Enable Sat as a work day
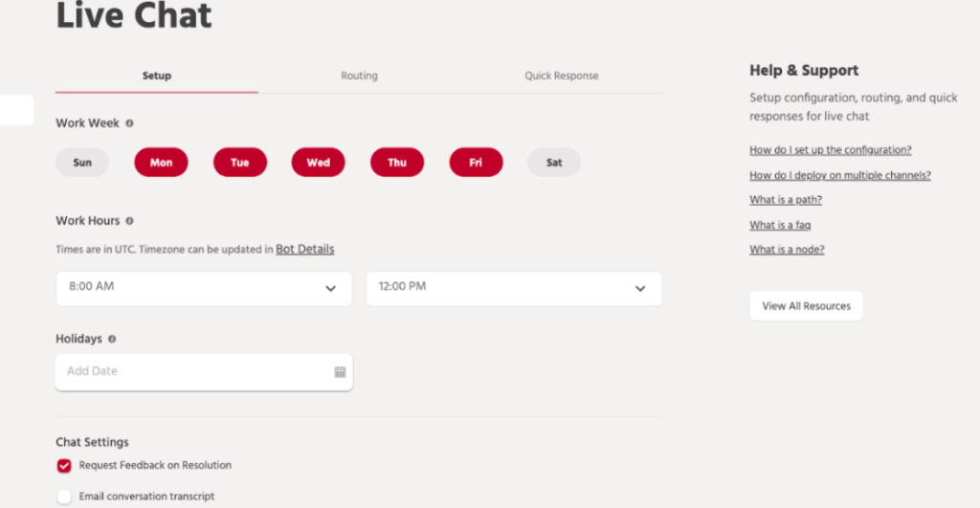This screenshot has height=508, width=980. click(x=554, y=163)
